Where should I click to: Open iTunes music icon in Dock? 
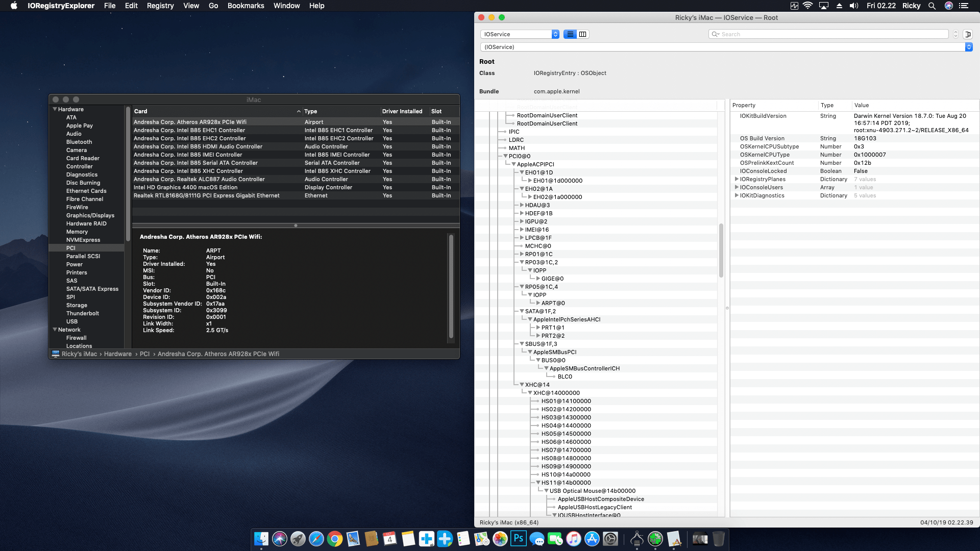[x=574, y=539]
